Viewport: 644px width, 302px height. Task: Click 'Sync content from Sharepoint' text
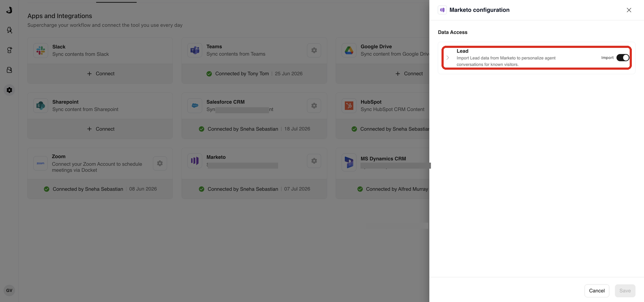85,109
